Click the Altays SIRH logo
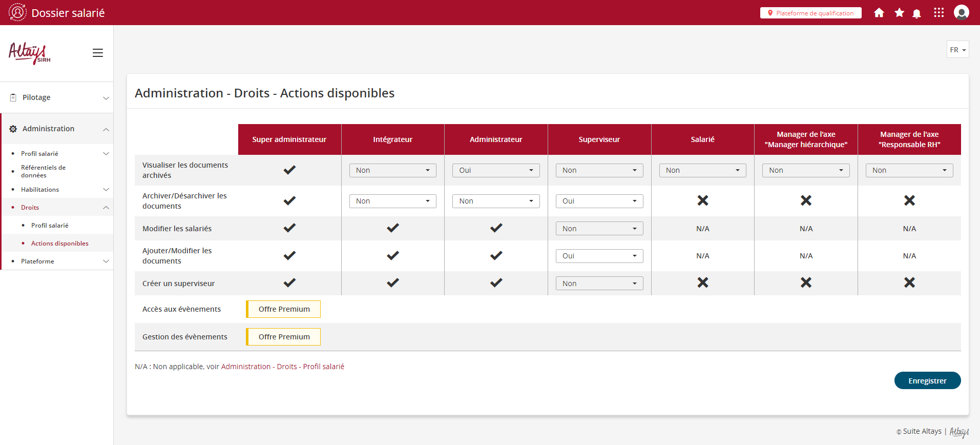The image size is (980, 445). coord(30,53)
